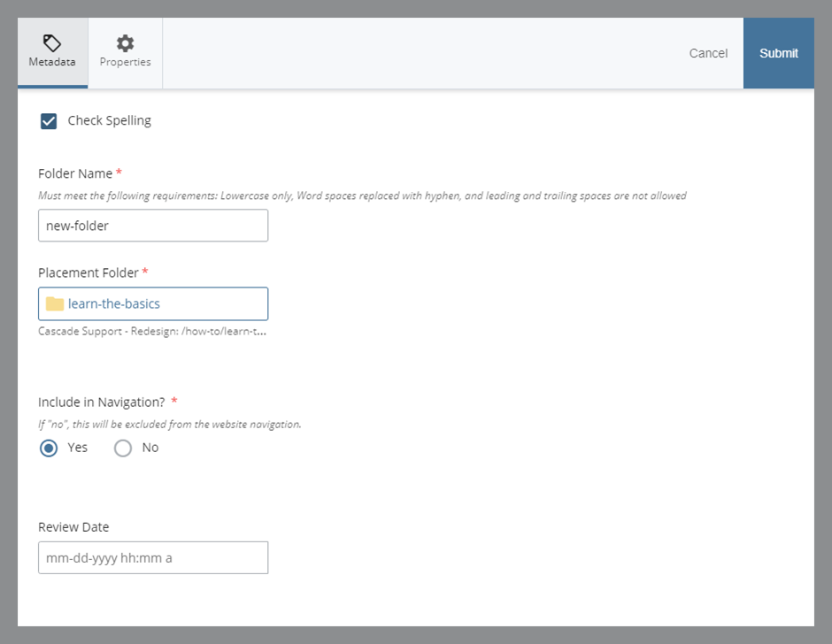Viewport: 832px width, 644px height.
Task: Uncheck the Check Spelling checkbox
Action: [x=49, y=120]
